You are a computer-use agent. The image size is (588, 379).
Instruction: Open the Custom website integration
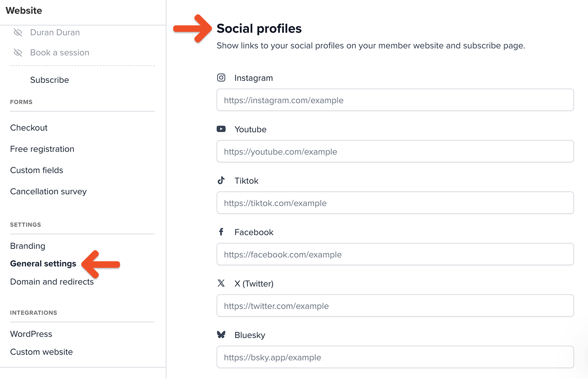tap(41, 352)
